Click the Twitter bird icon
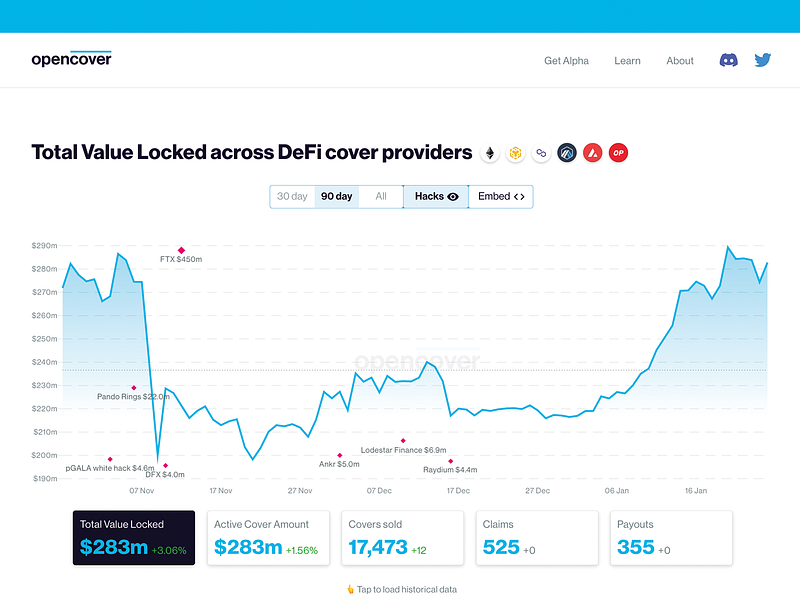The height and width of the screenshot is (600, 800). tap(762, 60)
